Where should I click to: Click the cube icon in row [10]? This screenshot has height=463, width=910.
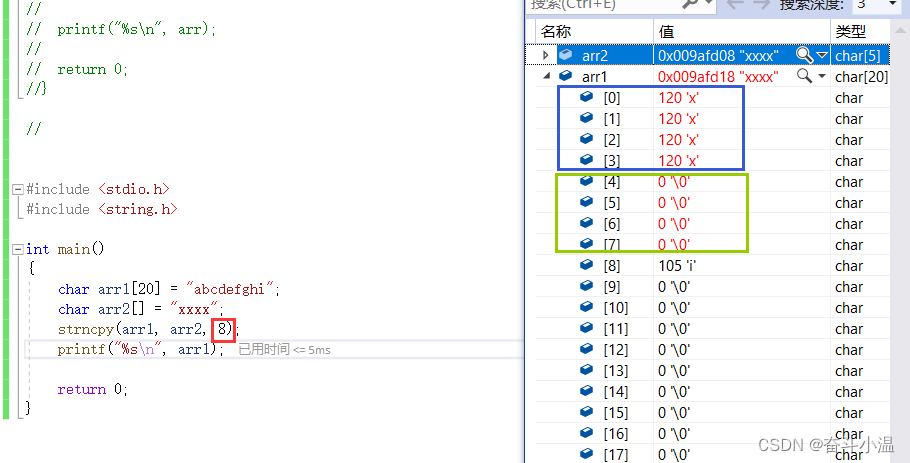point(587,307)
